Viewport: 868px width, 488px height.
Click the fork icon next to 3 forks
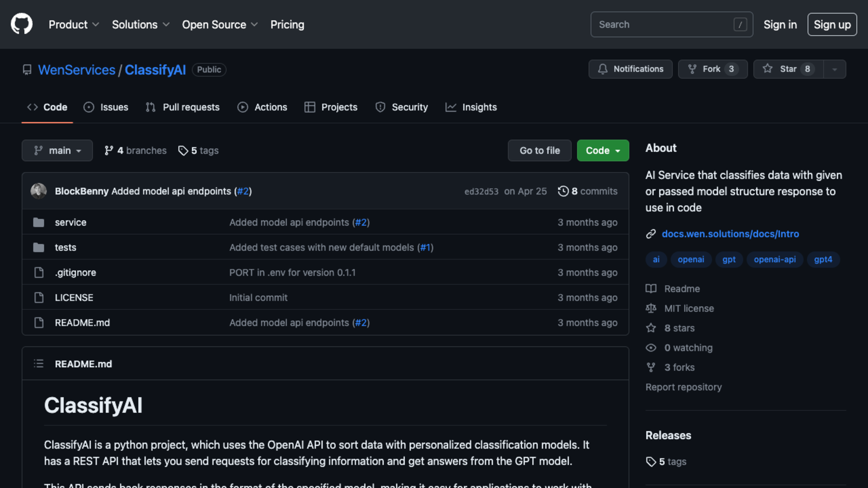651,367
